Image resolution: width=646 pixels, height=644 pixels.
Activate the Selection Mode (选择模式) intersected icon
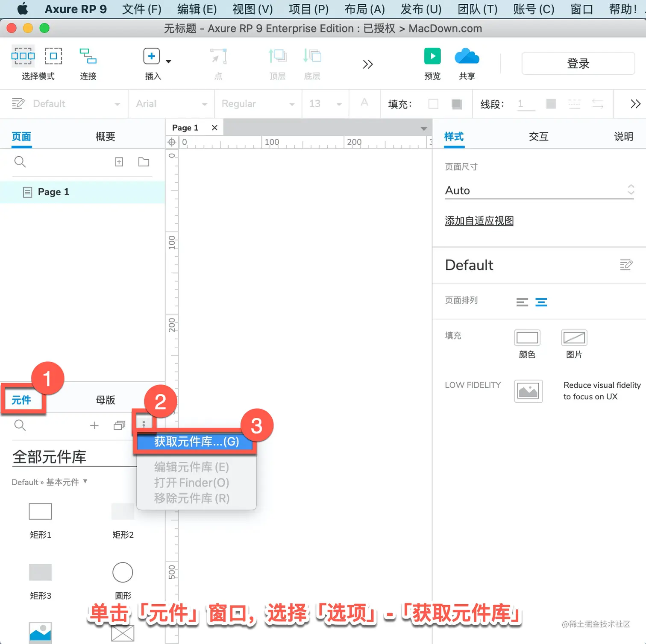pyautogui.click(x=23, y=56)
